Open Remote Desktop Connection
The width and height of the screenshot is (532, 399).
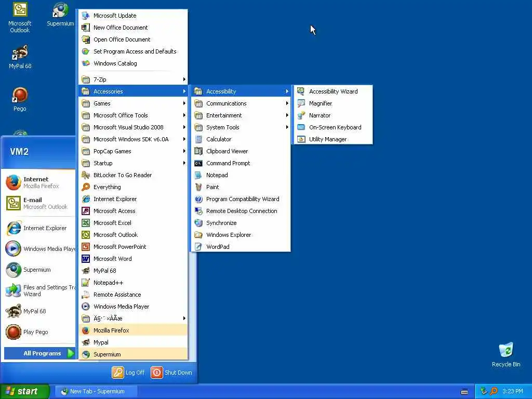click(241, 211)
